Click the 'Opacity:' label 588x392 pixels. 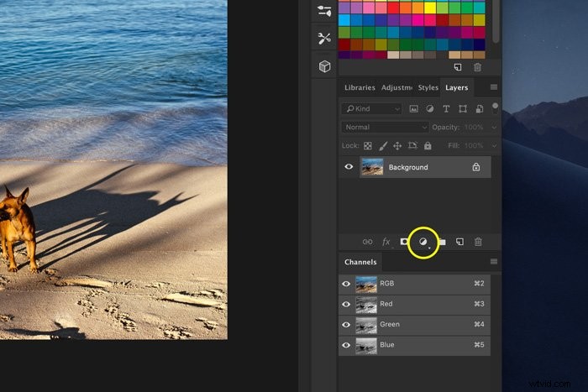[445, 128]
